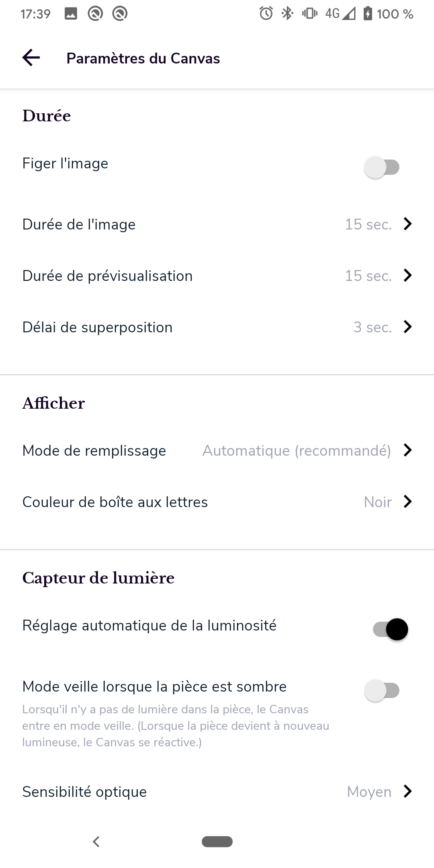Image resolution: width=434 pixels, height=868 pixels.
Task: Tap the picture notification icon
Action: (x=71, y=14)
